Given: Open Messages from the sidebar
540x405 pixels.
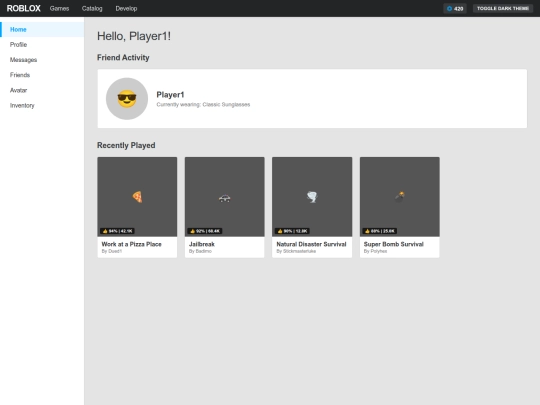Looking at the screenshot, I should point(42,60).
